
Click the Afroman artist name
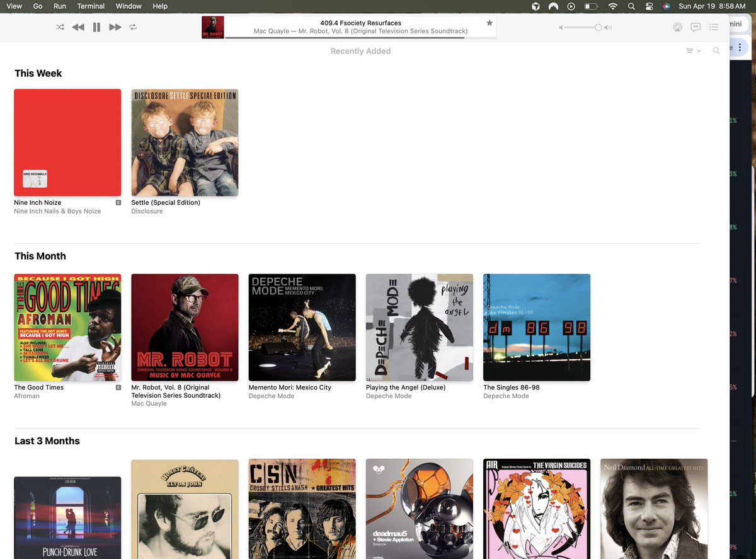tap(27, 396)
